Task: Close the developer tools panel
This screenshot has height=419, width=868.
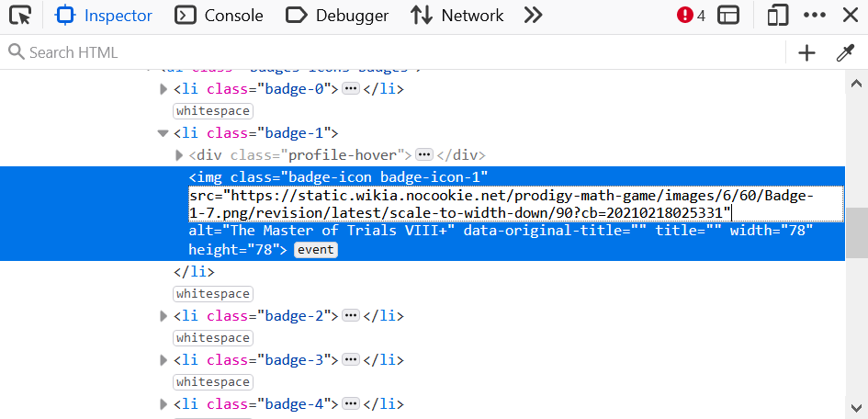Action: tap(851, 16)
